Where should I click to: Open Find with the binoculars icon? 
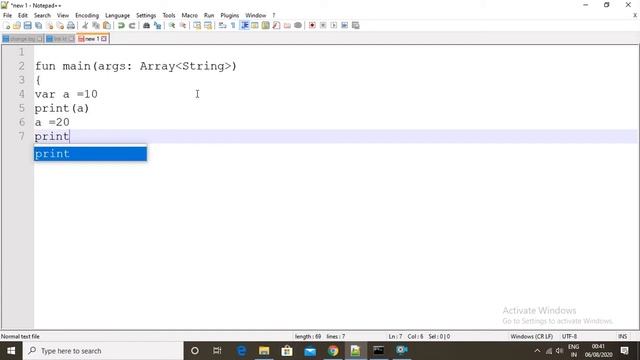click(x=146, y=25)
